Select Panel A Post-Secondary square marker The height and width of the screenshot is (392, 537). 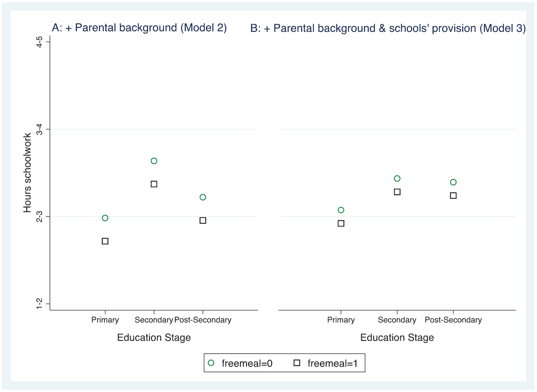click(x=203, y=221)
